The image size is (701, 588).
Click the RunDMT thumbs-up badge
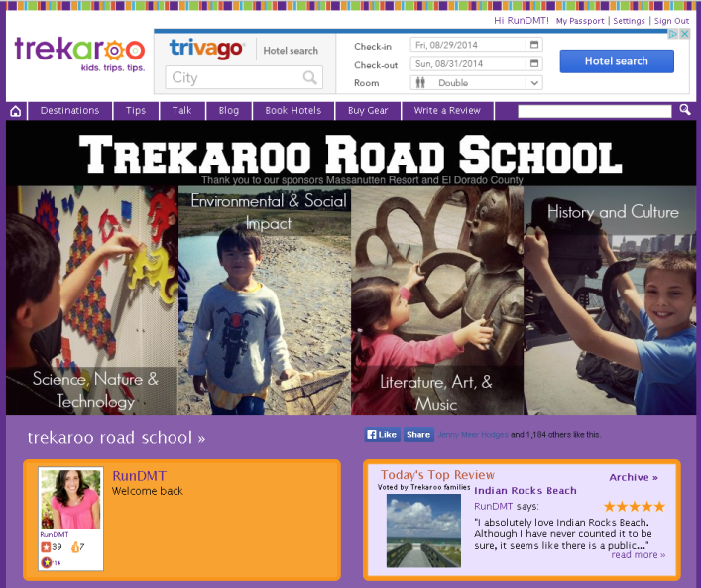click(x=75, y=547)
